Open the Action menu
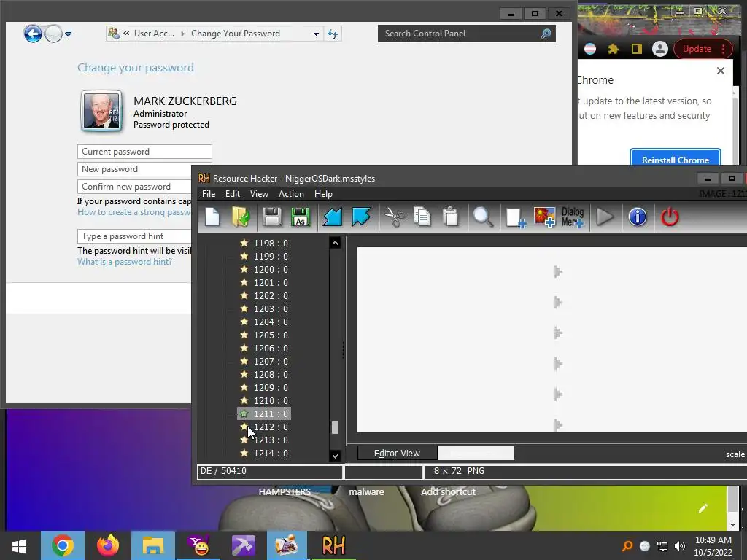The height and width of the screenshot is (560, 747). coord(291,194)
